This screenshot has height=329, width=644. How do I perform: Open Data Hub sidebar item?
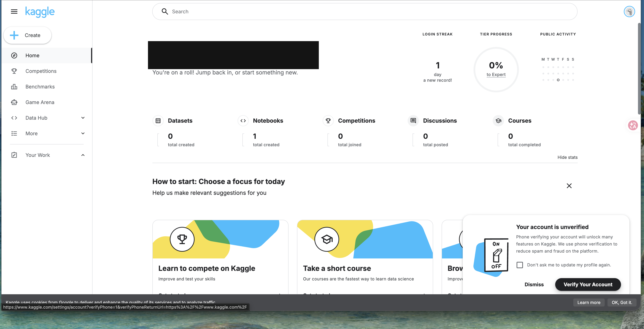tap(47, 118)
